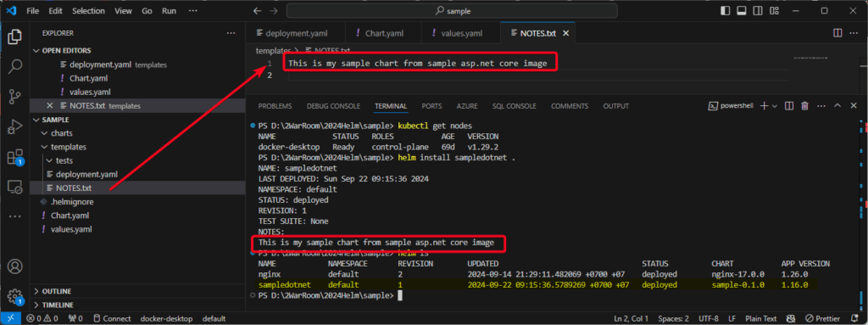The height and width of the screenshot is (325, 868).
Task: Switch to the deployment.yaml editor tab
Action: 296,33
